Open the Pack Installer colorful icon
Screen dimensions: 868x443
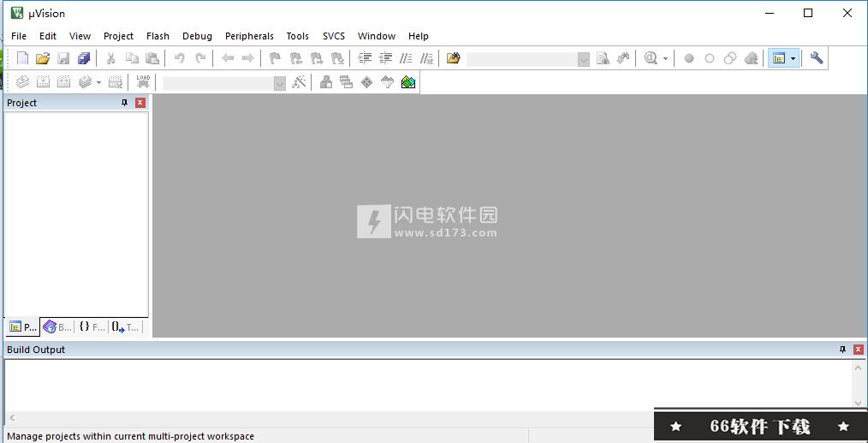click(x=408, y=82)
